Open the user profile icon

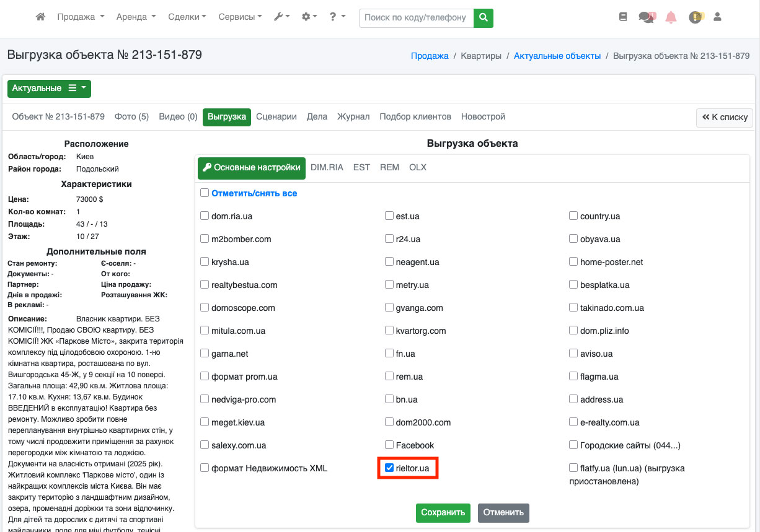[x=718, y=17]
